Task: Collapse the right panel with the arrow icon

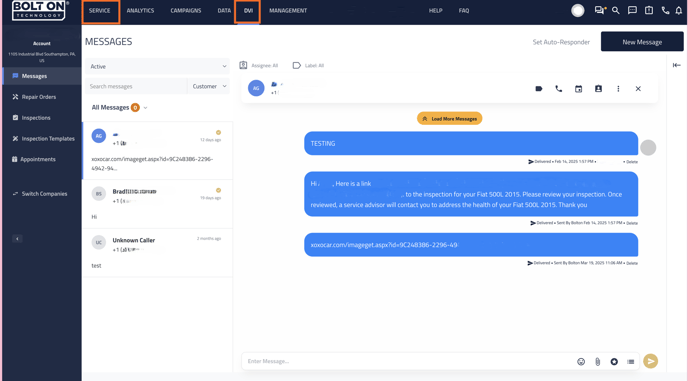Action: [x=676, y=65]
